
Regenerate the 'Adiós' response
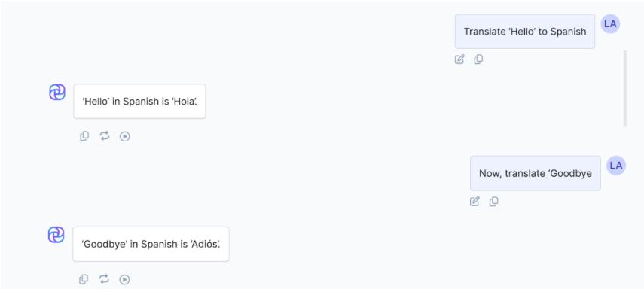tap(105, 279)
